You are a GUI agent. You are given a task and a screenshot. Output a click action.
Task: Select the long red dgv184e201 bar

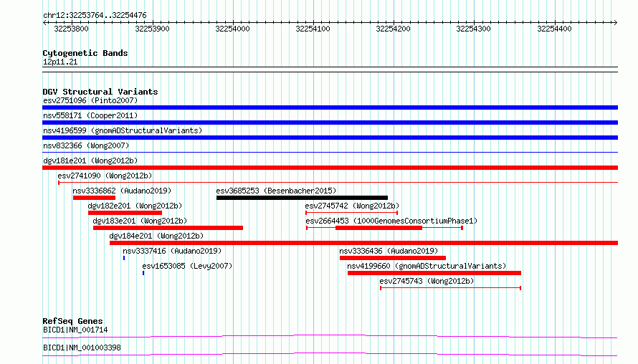[x=363, y=243]
